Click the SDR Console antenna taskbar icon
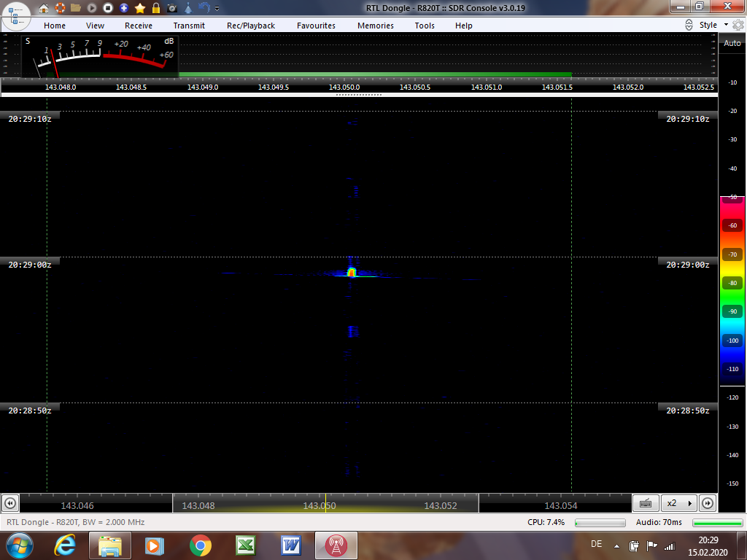747x560 pixels. 336,545
